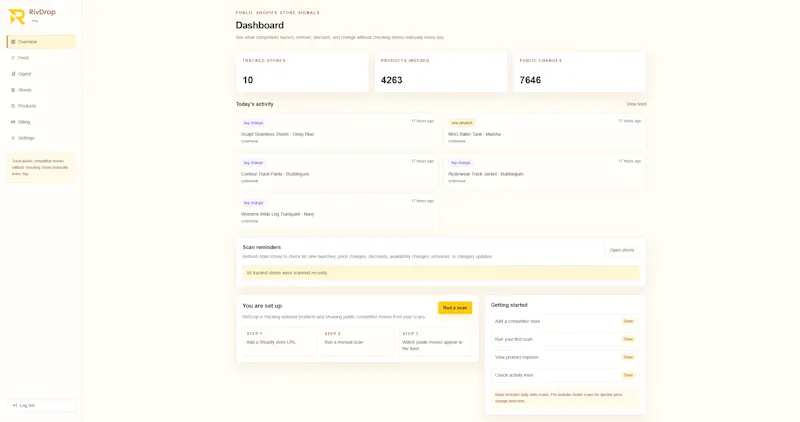This screenshot has width=800, height=422.
Task: Click tag change badge on Ryderwear Track Jacket
Action: point(461,163)
